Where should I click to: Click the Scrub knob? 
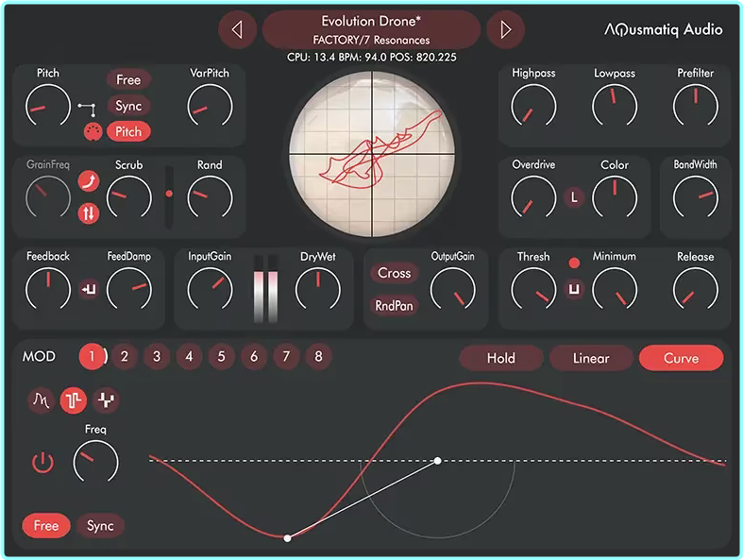point(129,197)
